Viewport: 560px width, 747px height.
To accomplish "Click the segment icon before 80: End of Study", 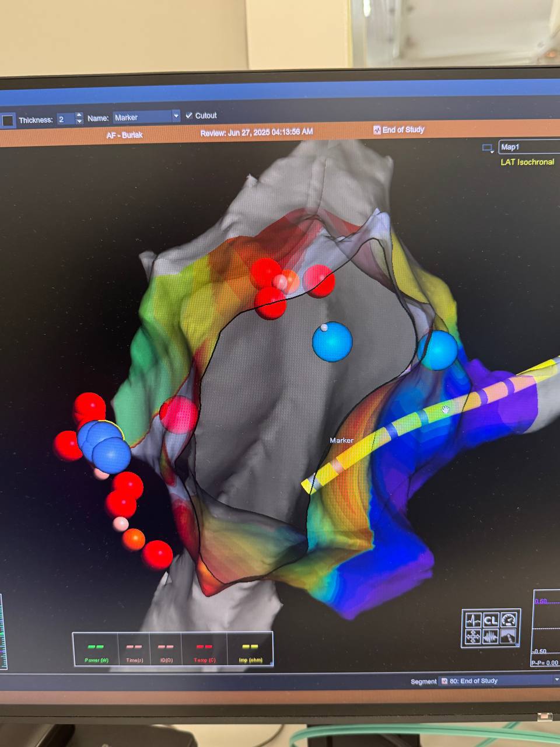I will pyautogui.click(x=444, y=681).
